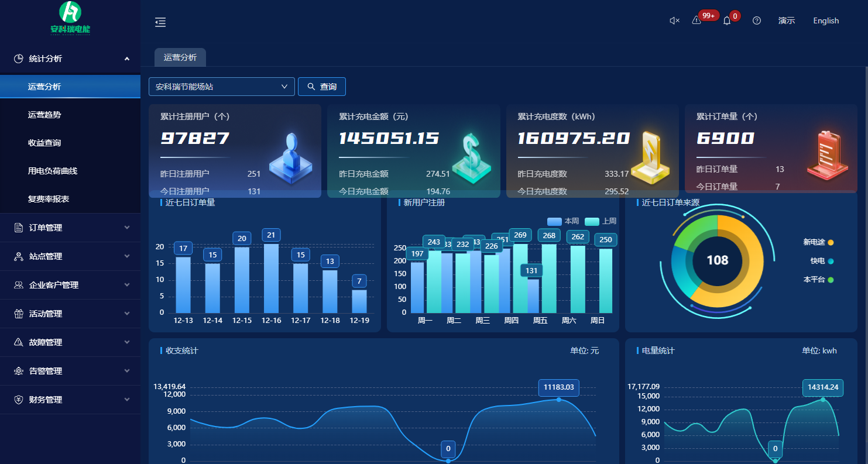Click the dollar sign icon on 累计充电金额 card
The height and width of the screenshot is (464, 868).
[471, 158]
